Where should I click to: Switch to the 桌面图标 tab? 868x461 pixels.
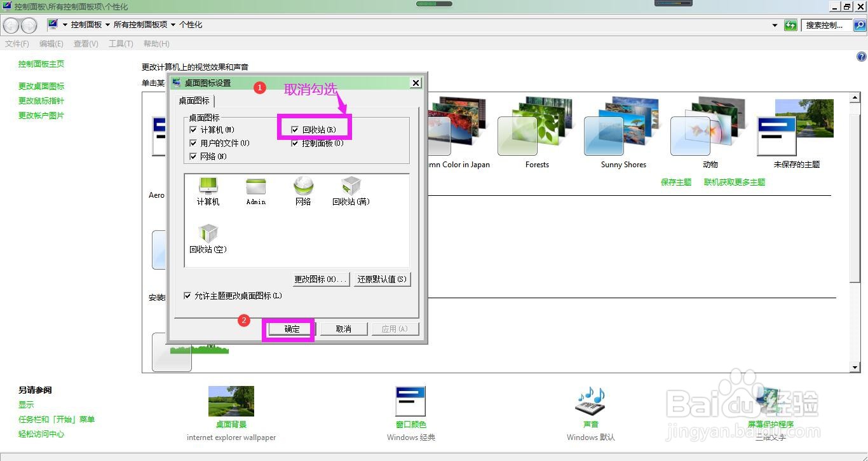coord(194,100)
